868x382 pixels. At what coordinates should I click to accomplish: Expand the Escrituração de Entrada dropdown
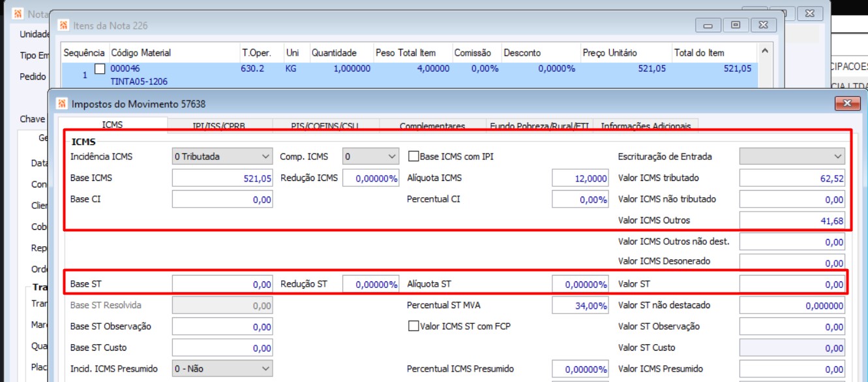pos(792,157)
